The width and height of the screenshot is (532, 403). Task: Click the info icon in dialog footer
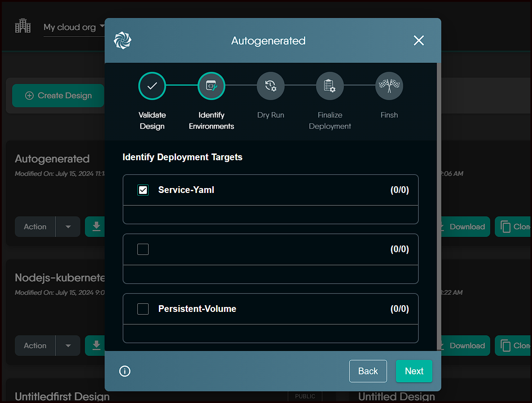point(125,371)
